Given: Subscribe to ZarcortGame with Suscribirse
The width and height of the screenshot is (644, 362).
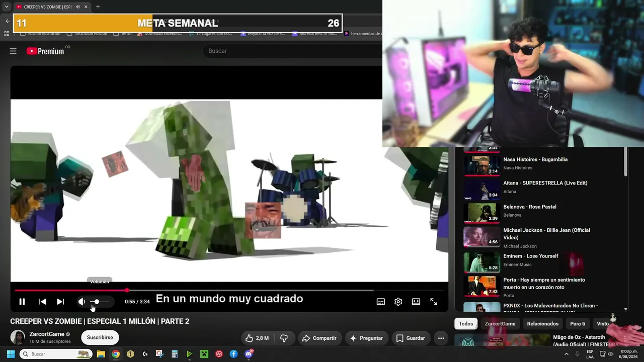Looking at the screenshot, I should point(100,337).
